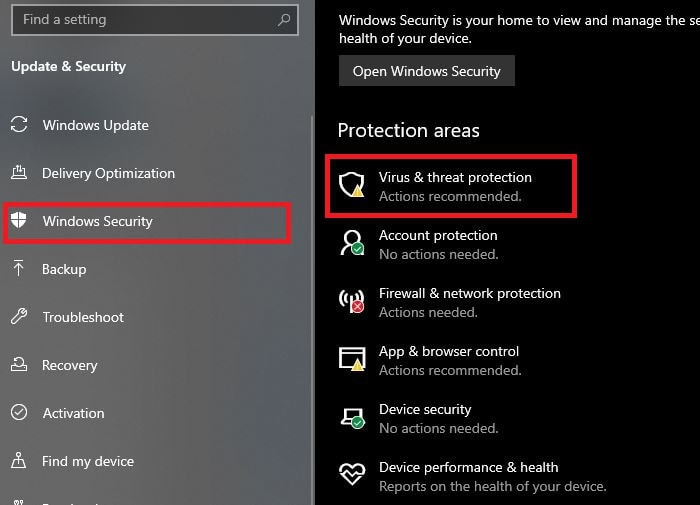The image size is (700, 505).
Task: Click the Activation checkmark circle icon
Action: pyautogui.click(x=19, y=413)
